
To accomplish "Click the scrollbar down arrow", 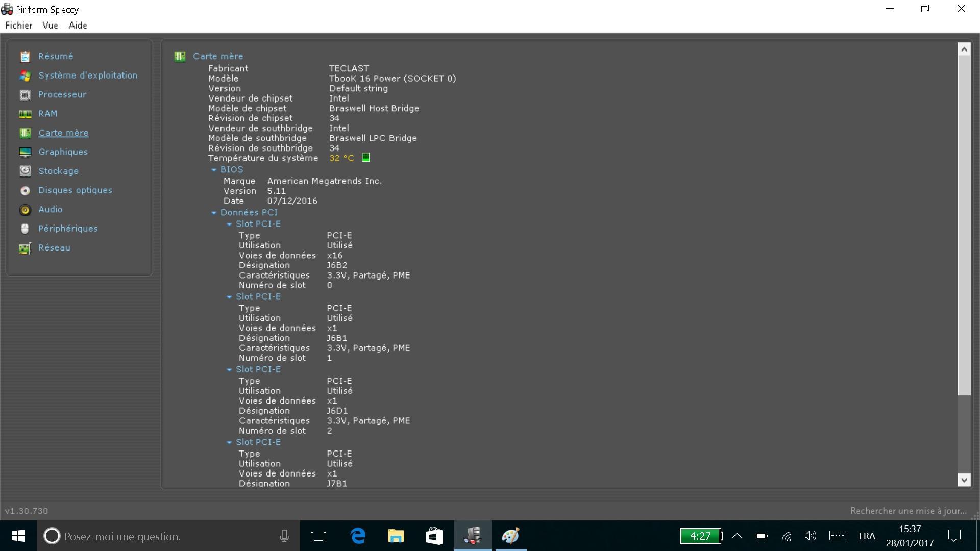I will [964, 480].
